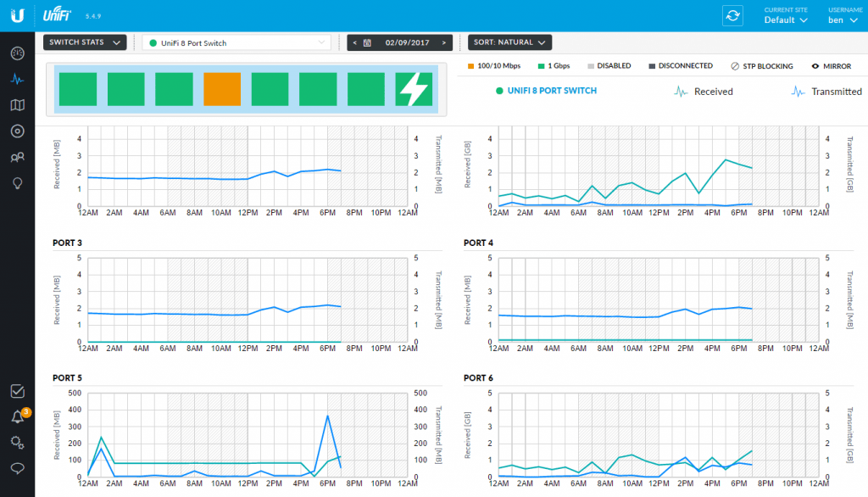Open the Insights lightbulb icon
Screen dimensions: 868x497
tap(17, 183)
